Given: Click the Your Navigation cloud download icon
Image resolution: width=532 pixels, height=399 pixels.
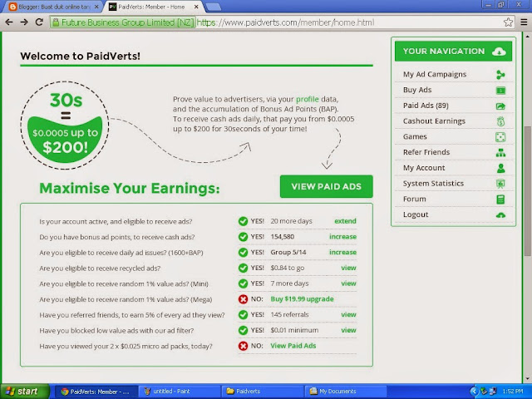Looking at the screenshot, I should [x=499, y=52].
